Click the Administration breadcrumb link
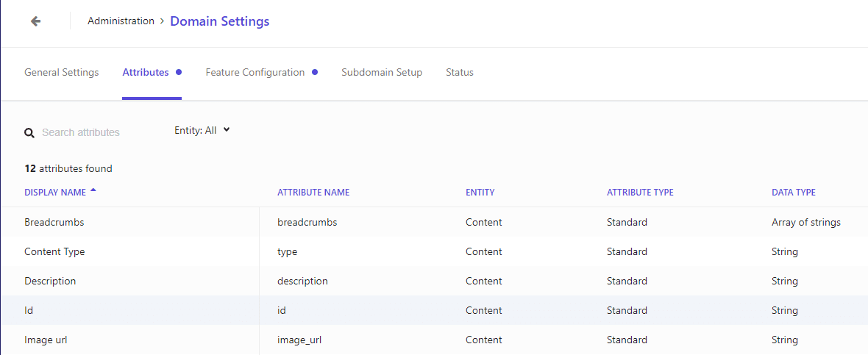The image size is (868, 355). click(121, 21)
